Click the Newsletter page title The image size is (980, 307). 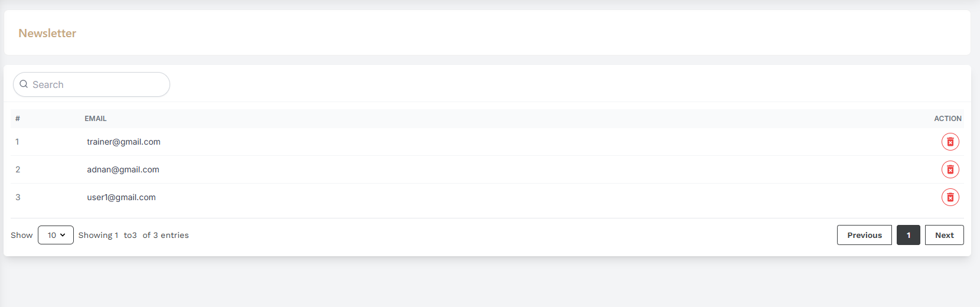pyautogui.click(x=47, y=33)
